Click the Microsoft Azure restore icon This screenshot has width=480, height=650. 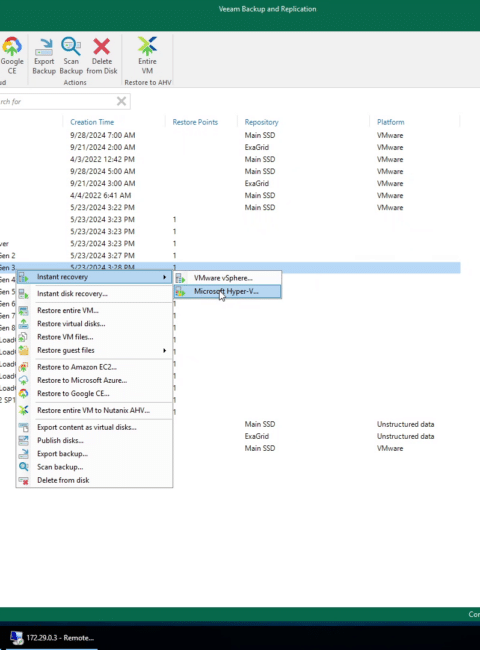[x=23, y=380]
